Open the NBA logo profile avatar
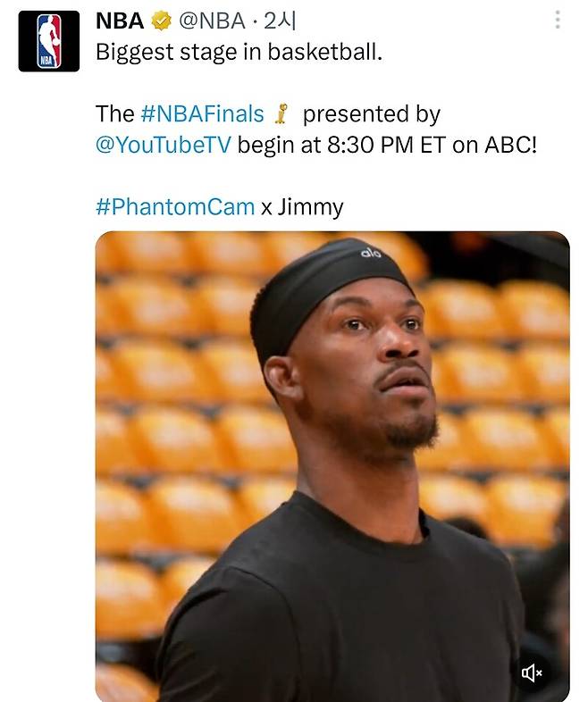 49,41
